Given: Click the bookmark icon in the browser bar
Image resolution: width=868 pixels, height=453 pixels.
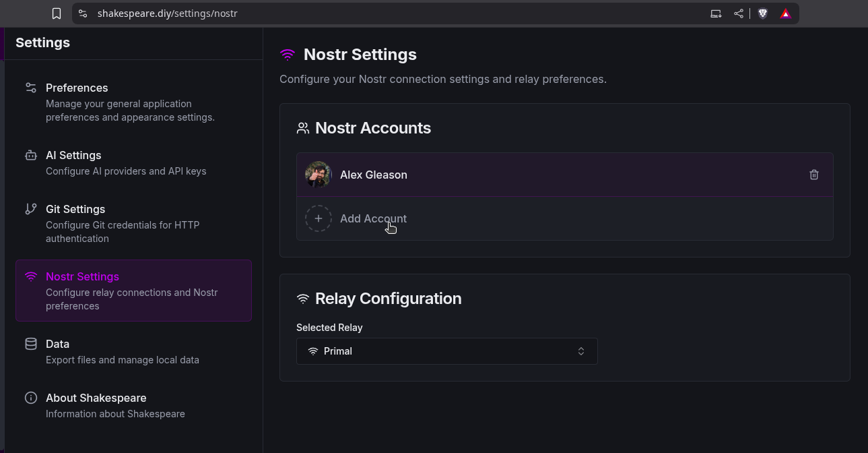Looking at the screenshot, I should pyautogui.click(x=57, y=13).
